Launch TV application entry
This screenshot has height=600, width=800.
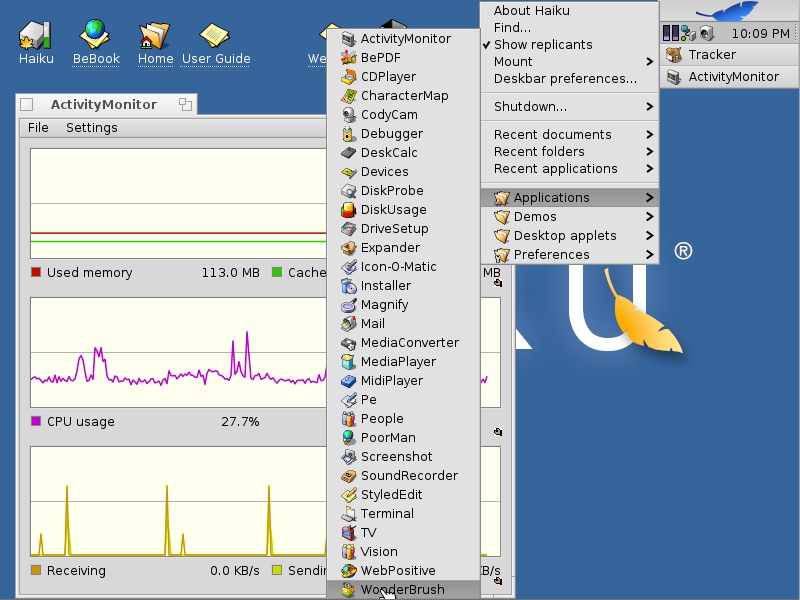click(403, 532)
